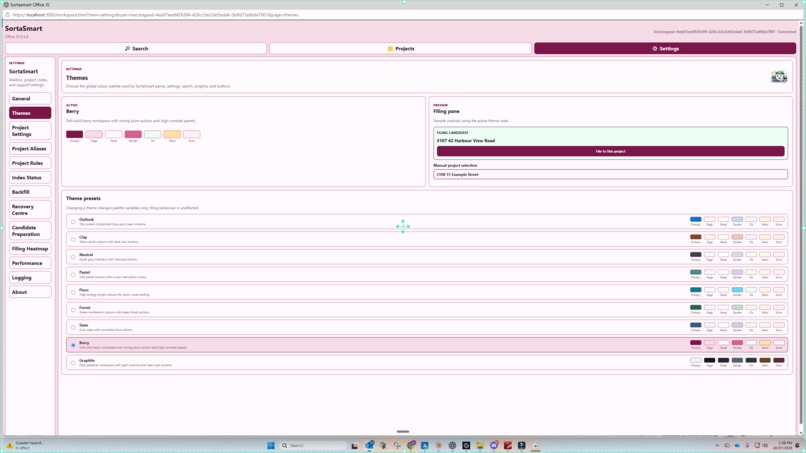This screenshot has width=806, height=453.
Task: Click the Windows taskbar Search box
Action: click(313, 445)
